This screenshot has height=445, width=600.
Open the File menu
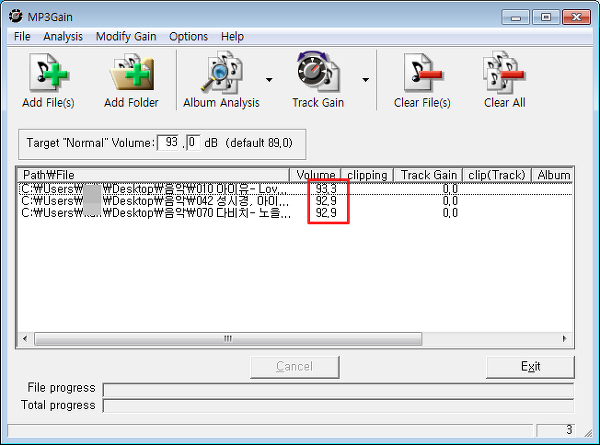(x=22, y=36)
